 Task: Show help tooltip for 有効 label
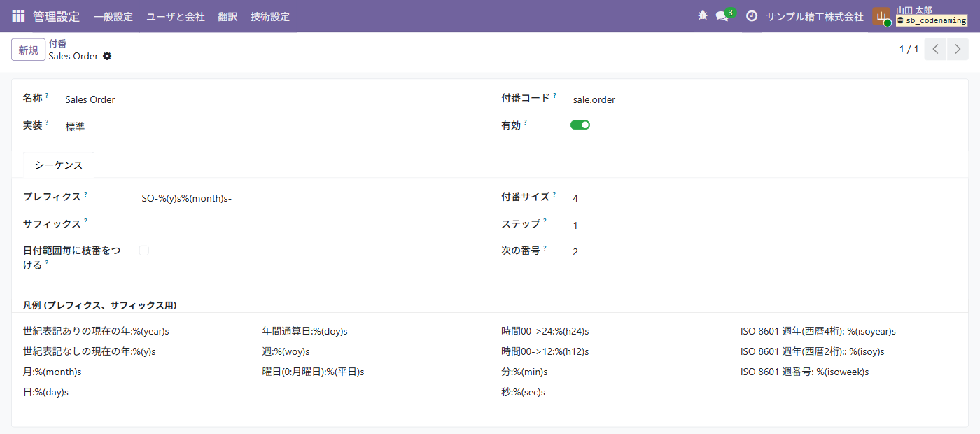pyautogui.click(x=526, y=122)
